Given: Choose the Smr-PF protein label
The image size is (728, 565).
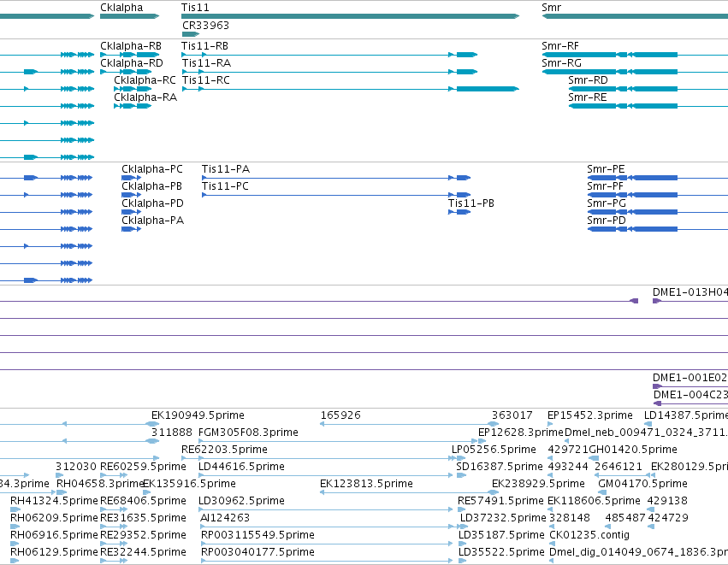Looking at the screenshot, I should 605,186.
